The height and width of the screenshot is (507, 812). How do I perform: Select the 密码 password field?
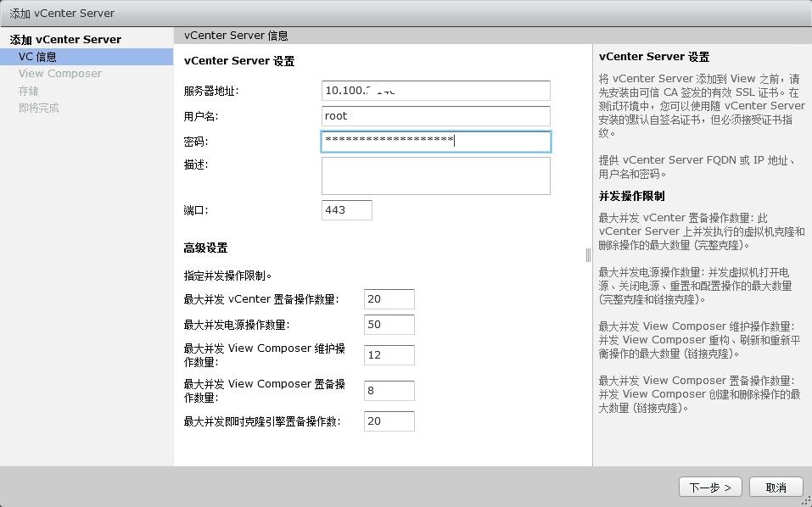435,142
